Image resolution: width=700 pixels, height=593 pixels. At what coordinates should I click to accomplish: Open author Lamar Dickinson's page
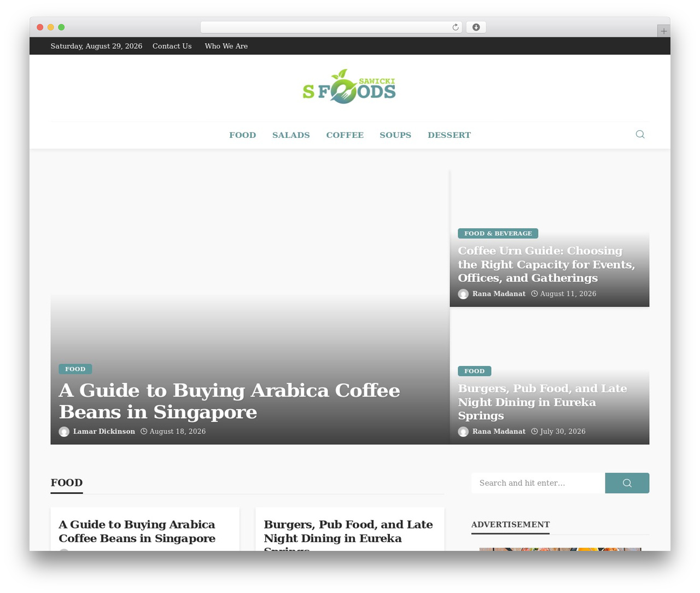tap(104, 432)
